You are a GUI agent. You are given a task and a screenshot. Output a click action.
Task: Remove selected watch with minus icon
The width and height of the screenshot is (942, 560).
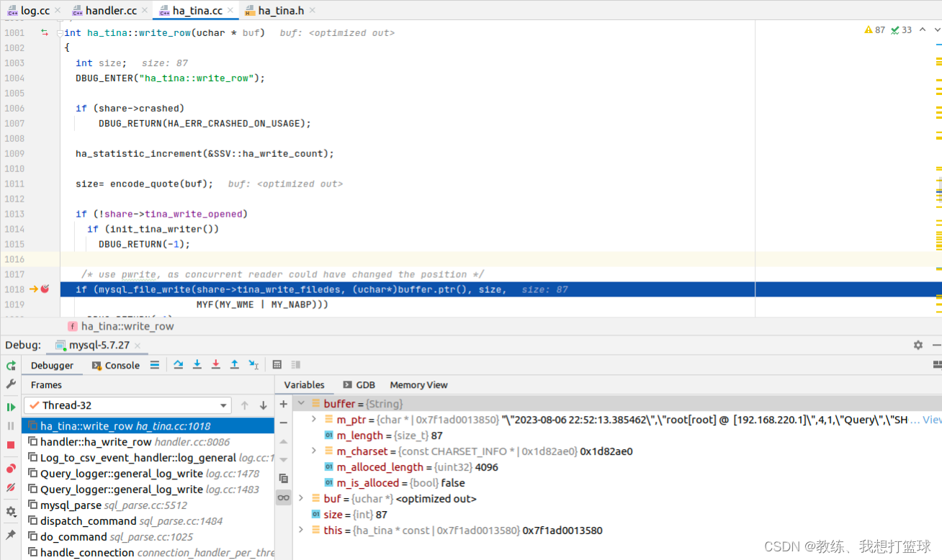coord(284,423)
